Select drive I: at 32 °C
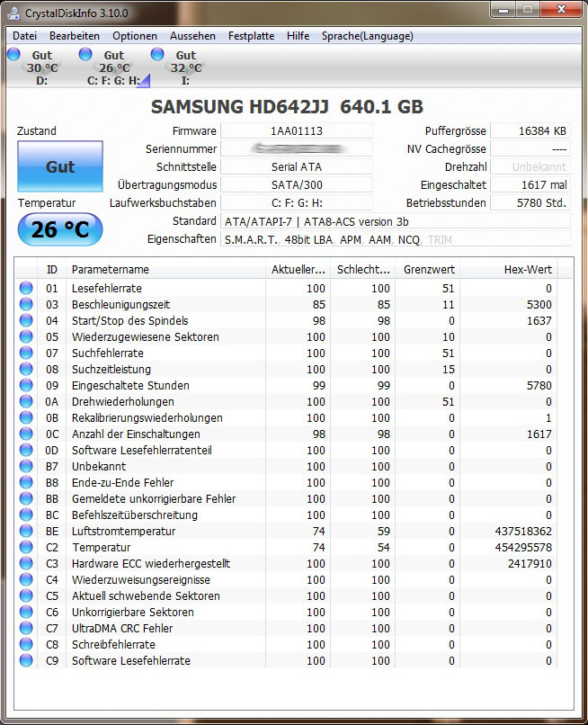 (x=178, y=67)
